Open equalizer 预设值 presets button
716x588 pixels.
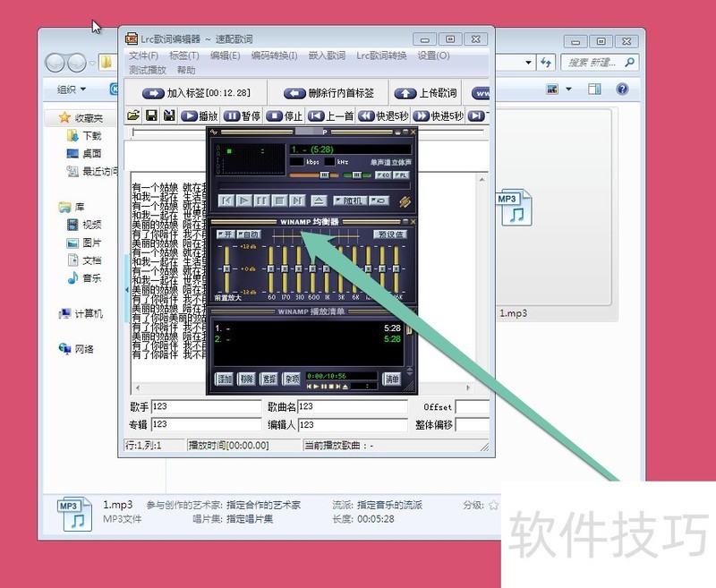click(390, 234)
